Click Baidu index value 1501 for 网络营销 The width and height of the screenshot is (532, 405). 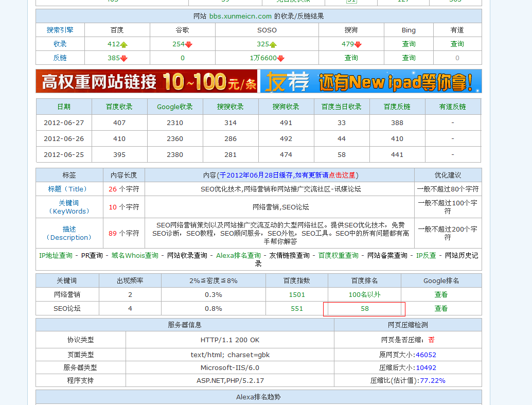tap(296, 295)
